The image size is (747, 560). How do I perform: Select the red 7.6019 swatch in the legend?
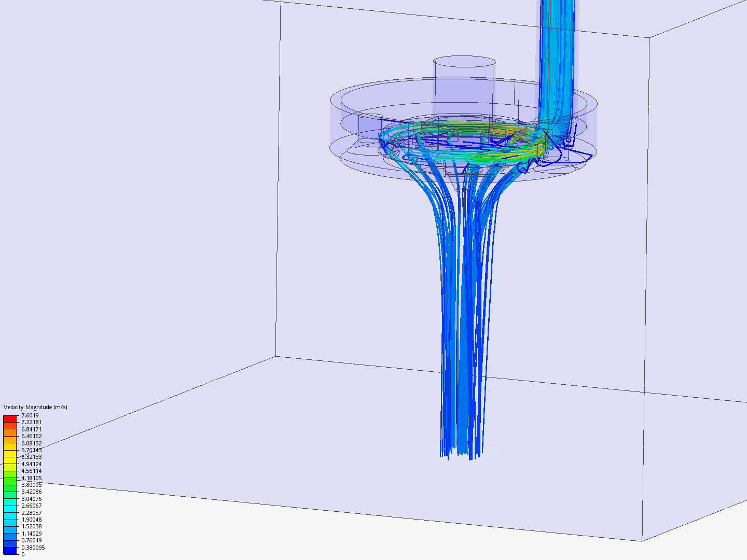tap(9, 417)
